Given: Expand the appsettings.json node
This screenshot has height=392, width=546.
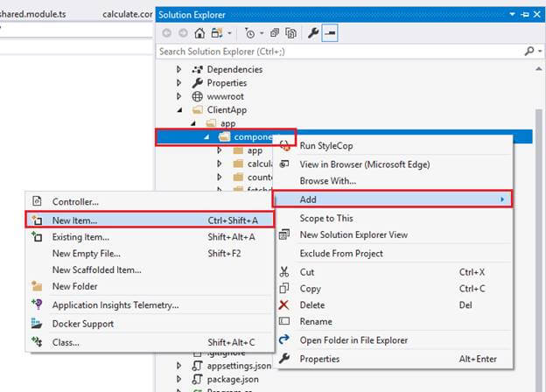Looking at the screenshot, I should tap(178, 366).
